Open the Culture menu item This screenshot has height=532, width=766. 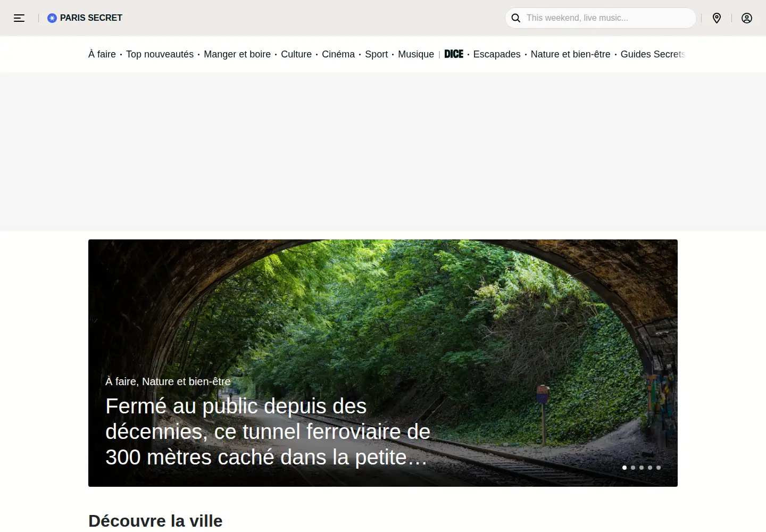coord(296,54)
